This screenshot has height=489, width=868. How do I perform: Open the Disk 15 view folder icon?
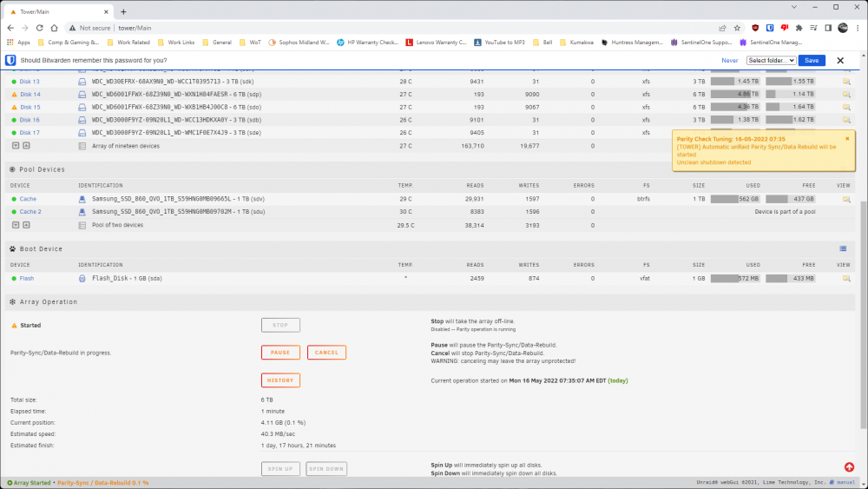pos(845,107)
